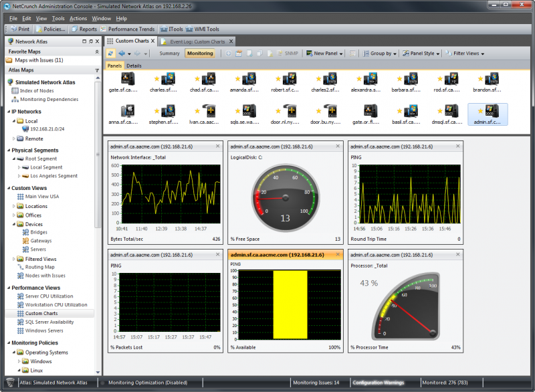Select the brandon.sf node icon
The height and width of the screenshot is (392, 535).
(x=492, y=79)
